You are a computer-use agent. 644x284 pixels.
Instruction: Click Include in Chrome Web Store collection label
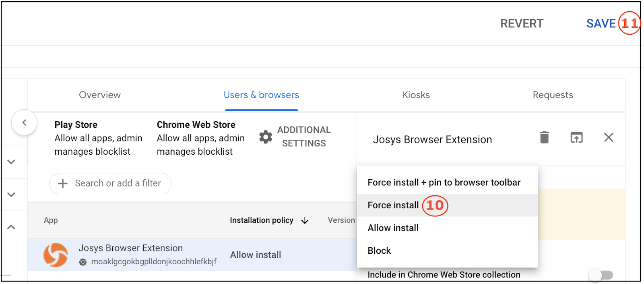coord(444,275)
